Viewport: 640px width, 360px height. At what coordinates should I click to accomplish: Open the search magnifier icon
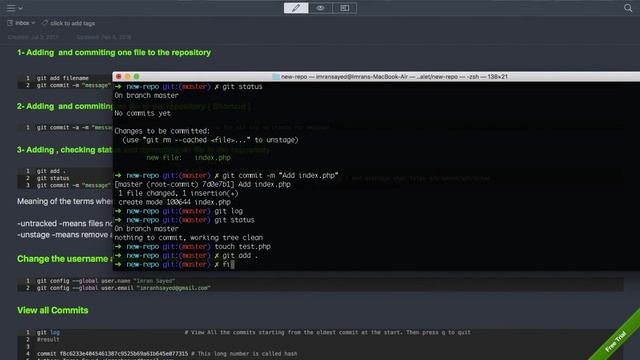pos(628,8)
